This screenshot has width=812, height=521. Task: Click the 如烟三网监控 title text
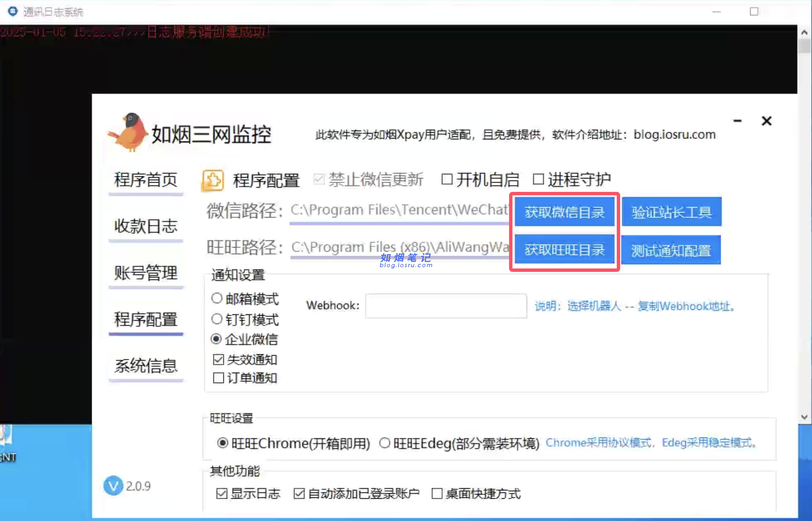point(211,135)
